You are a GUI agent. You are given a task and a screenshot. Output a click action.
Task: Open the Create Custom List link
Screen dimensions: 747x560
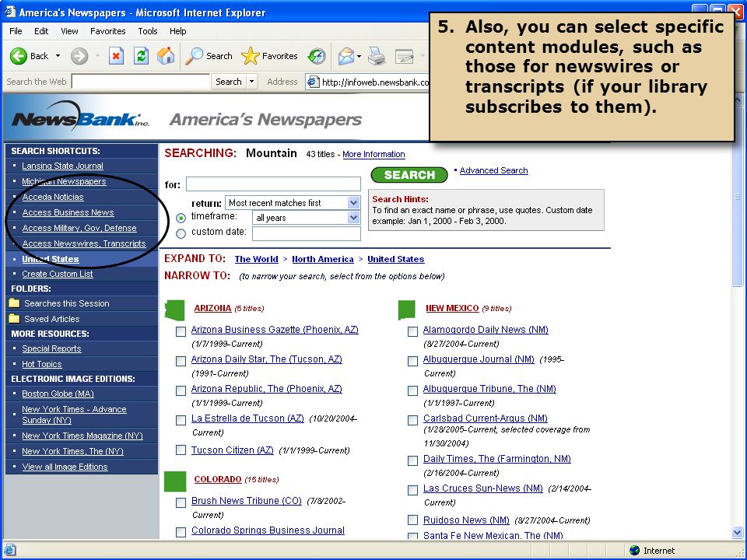point(57,274)
